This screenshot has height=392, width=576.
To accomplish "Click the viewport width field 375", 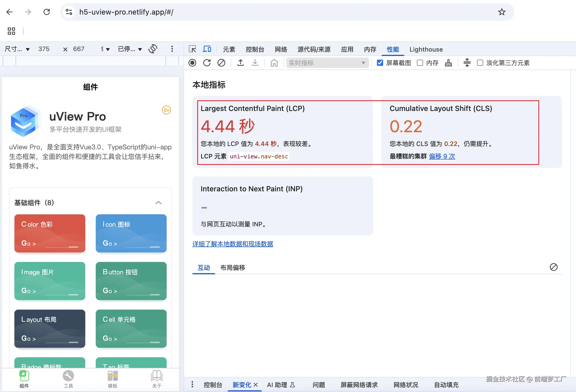I will pos(44,49).
